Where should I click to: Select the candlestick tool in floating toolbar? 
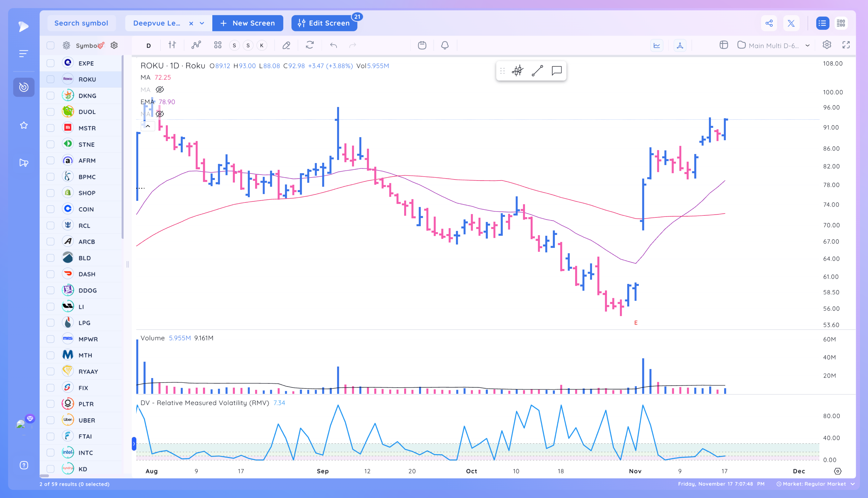518,71
